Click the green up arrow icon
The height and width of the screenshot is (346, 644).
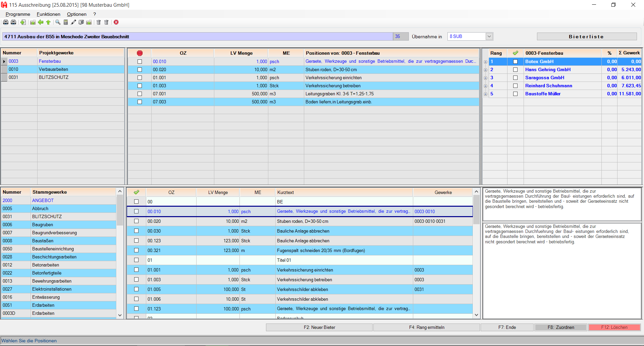coord(48,22)
